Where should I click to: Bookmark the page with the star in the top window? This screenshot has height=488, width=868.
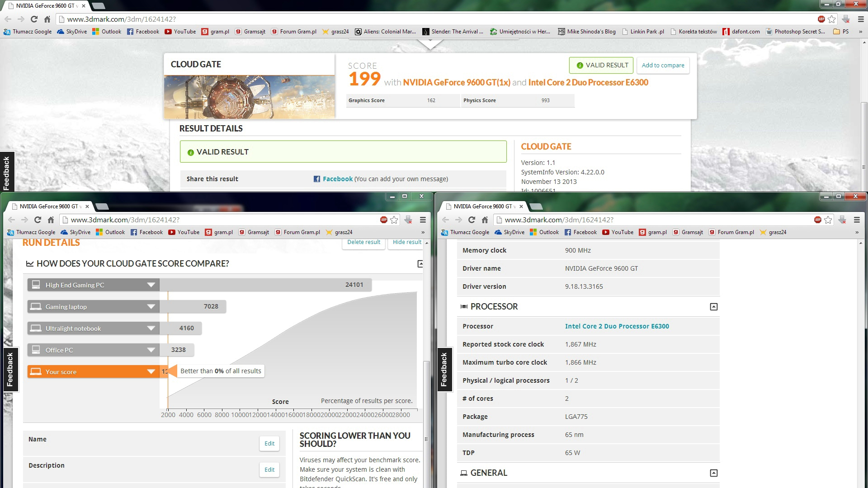832,19
